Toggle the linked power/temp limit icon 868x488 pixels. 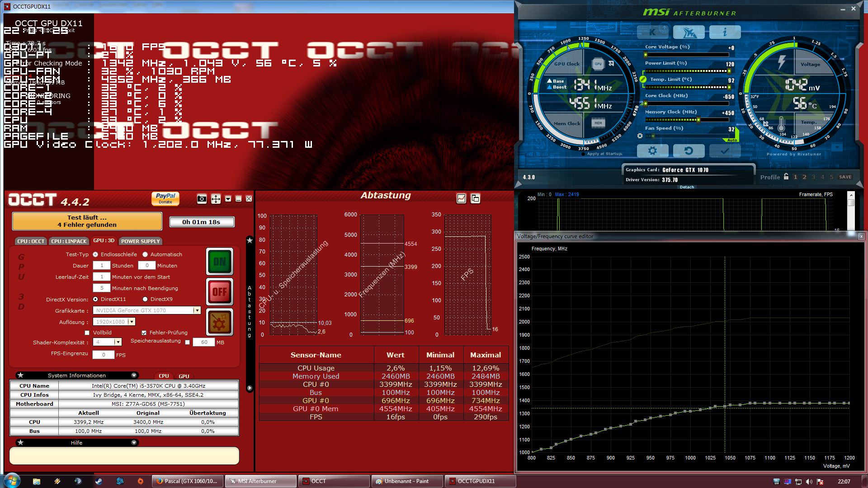click(x=643, y=79)
